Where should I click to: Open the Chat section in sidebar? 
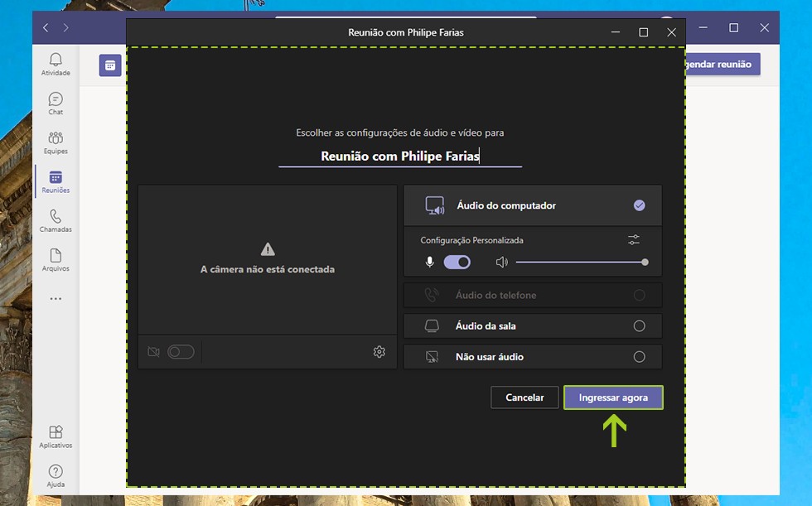[x=56, y=103]
